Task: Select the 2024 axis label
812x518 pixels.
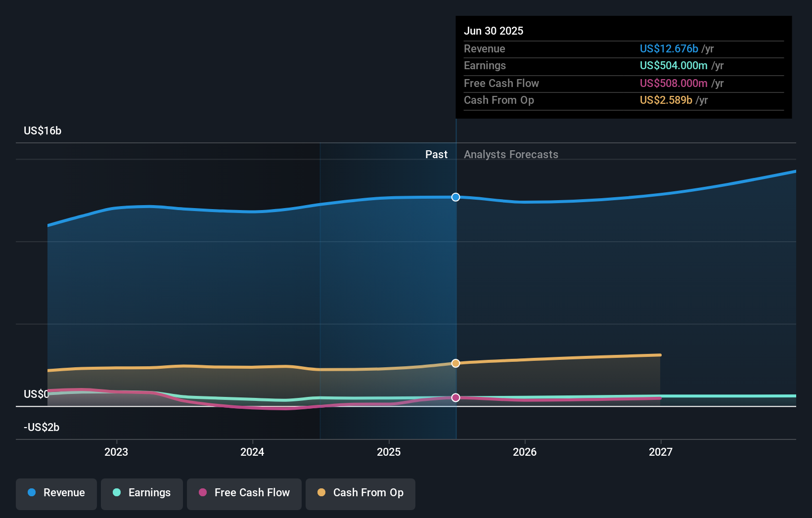Action: (x=252, y=451)
